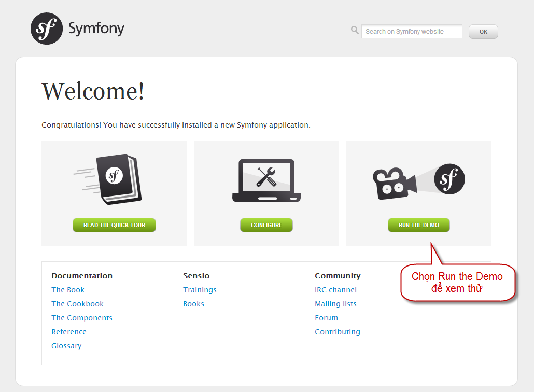The image size is (534, 392).
Task: Click the laptop with tools configure illustration
Action: [x=266, y=180]
